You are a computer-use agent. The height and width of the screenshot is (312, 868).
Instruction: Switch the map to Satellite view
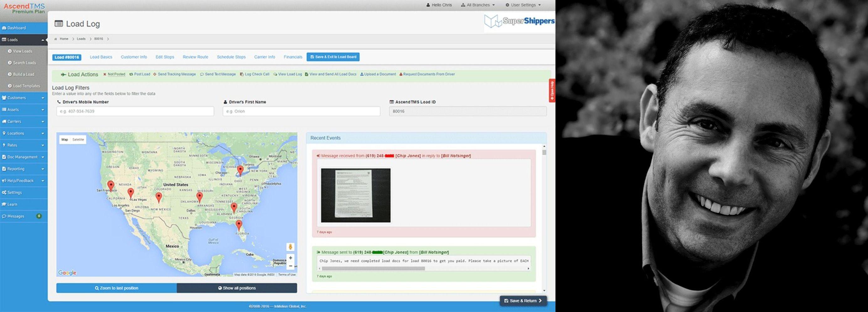[x=78, y=139]
